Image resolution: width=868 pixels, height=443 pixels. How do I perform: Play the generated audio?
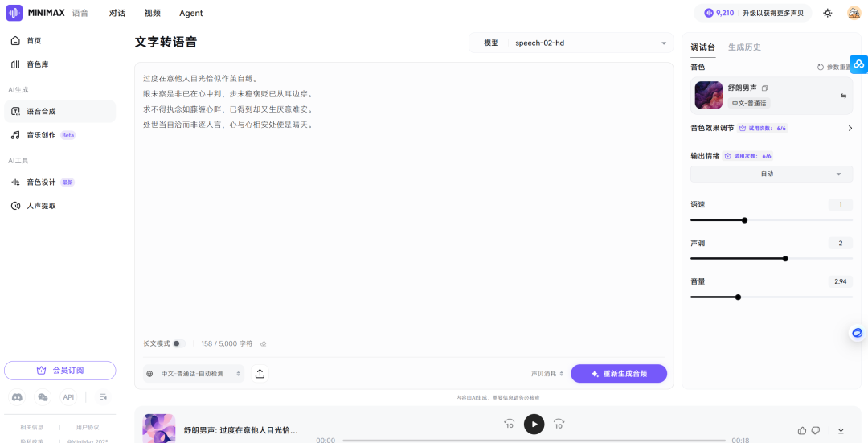(x=534, y=425)
